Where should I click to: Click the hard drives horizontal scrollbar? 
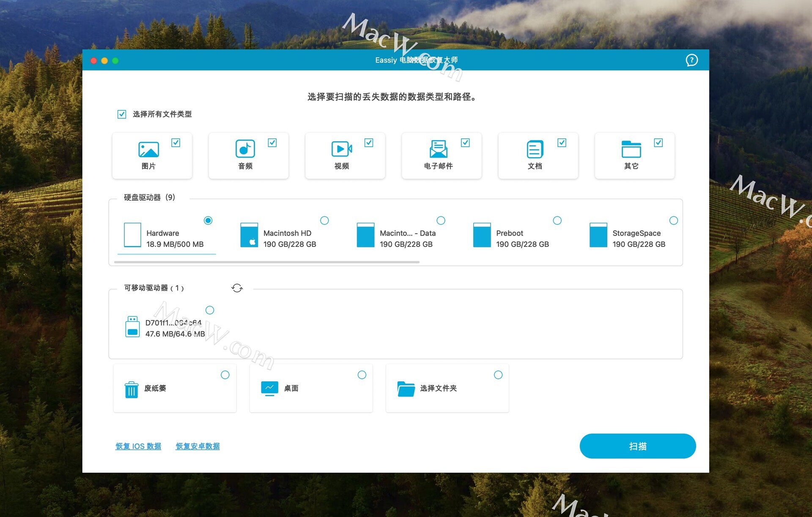(267, 262)
